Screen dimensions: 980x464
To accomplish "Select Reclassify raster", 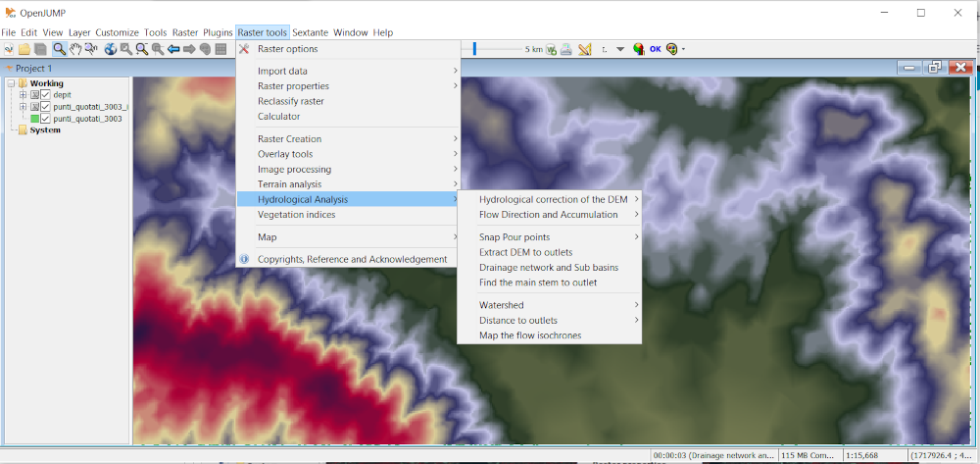I will coord(348,101).
